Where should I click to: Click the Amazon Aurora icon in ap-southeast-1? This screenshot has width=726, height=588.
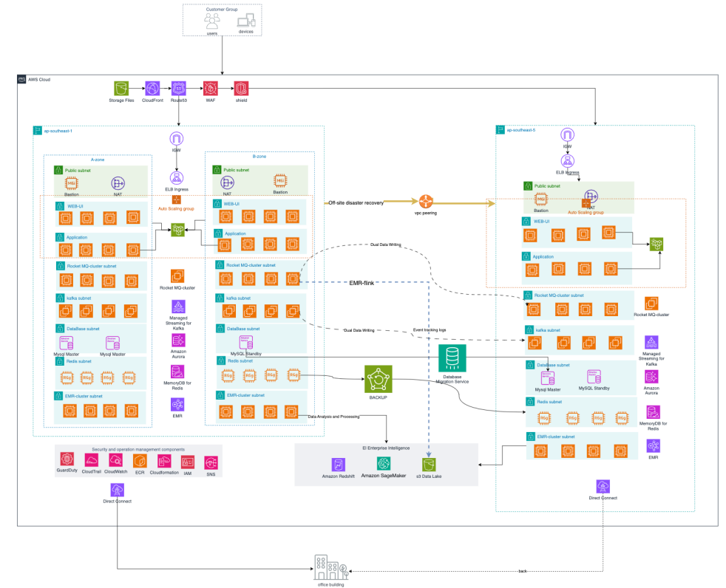pyautogui.click(x=178, y=341)
